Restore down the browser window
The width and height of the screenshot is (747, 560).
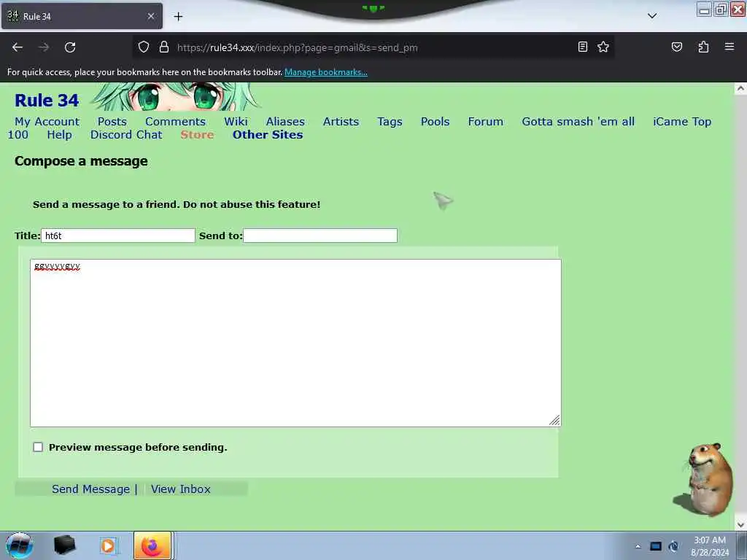(721, 9)
